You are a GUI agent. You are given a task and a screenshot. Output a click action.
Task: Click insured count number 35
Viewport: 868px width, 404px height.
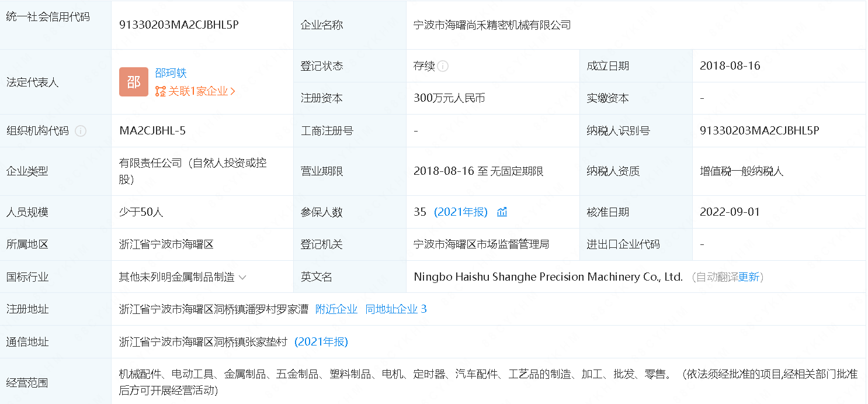pyautogui.click(x=420, y=212)
